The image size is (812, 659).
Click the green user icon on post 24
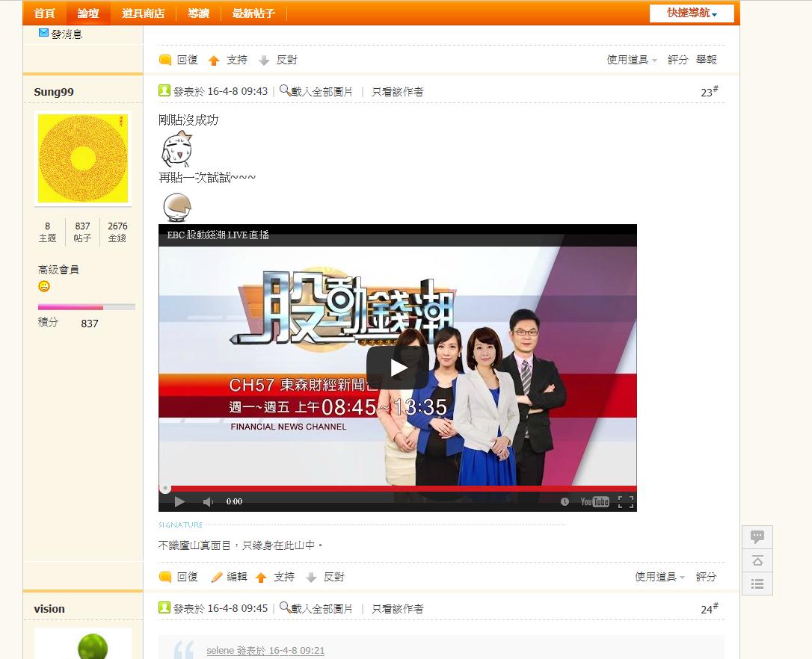pyautogui.click(x=164, y=607)
